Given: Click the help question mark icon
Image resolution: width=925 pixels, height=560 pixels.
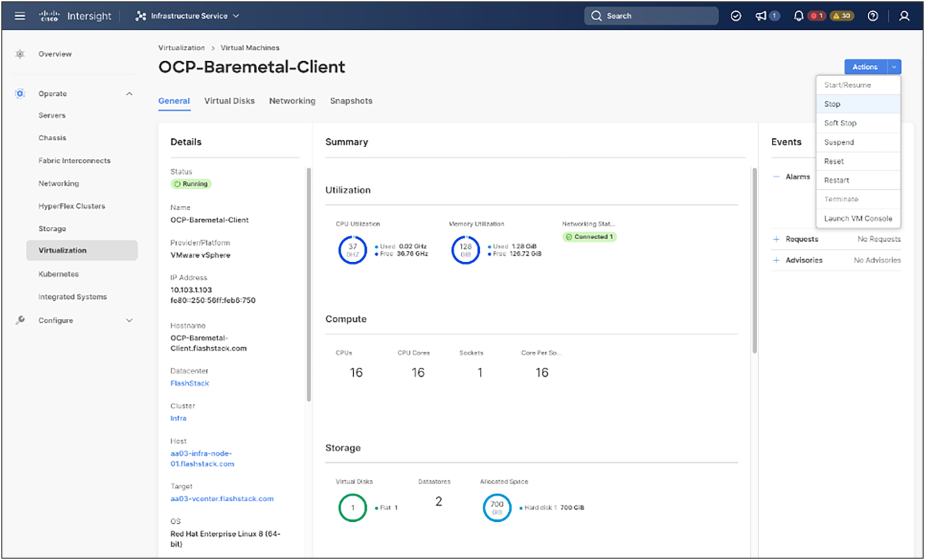Looking at the screenshot, I should tap(874, 16).
